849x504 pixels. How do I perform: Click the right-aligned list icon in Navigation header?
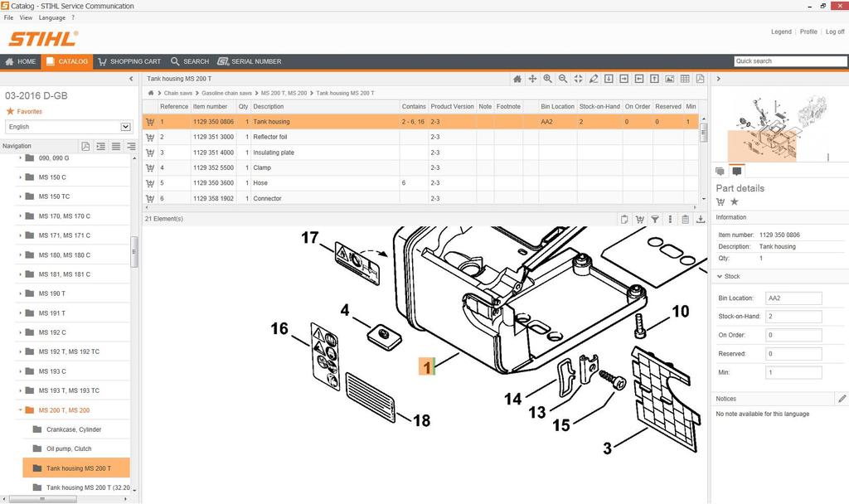pos(131,146)
